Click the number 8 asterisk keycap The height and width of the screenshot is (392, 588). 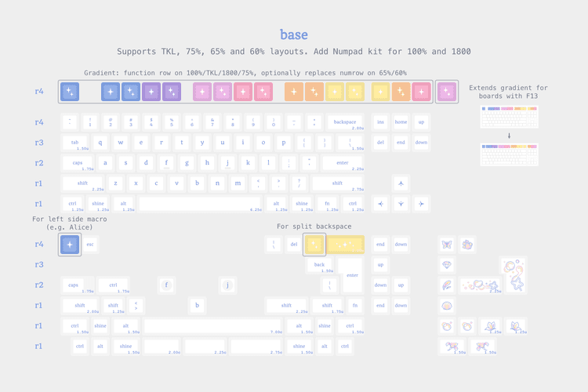pyautogui.click(x=233, y=122)
